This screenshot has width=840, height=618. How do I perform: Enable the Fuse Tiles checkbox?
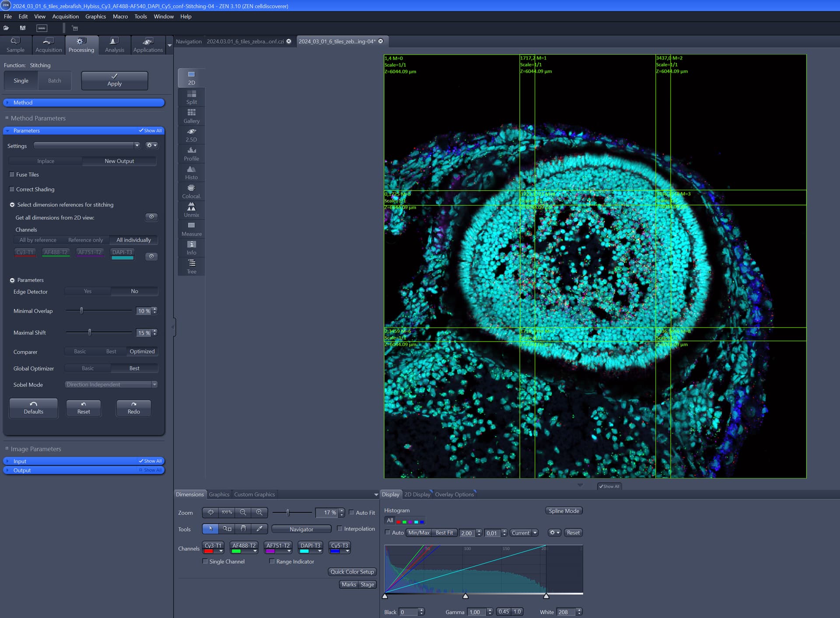(x=12, y=174)
